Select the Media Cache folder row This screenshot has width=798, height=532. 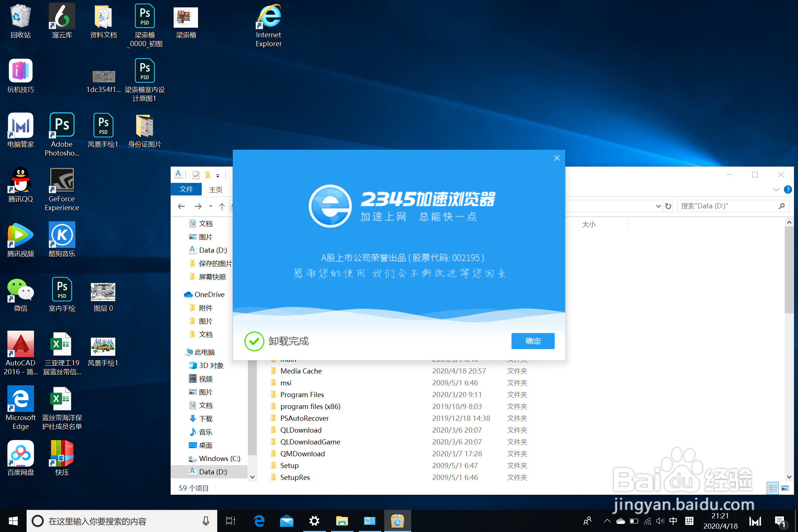(399, 371)
